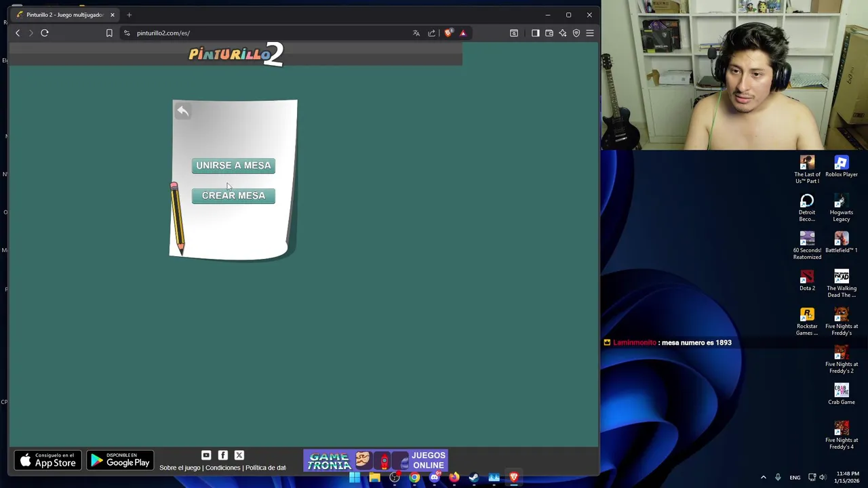Click the browser forward arrow
Viewport: 868px width, 488px height.
click(31, 33)
